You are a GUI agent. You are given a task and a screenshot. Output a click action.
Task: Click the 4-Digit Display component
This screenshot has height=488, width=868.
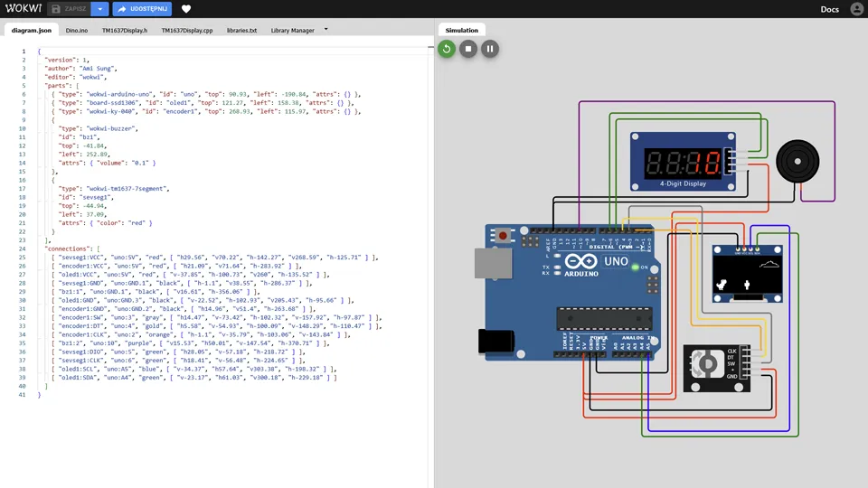pyautogui.click(x=683, y=162)
